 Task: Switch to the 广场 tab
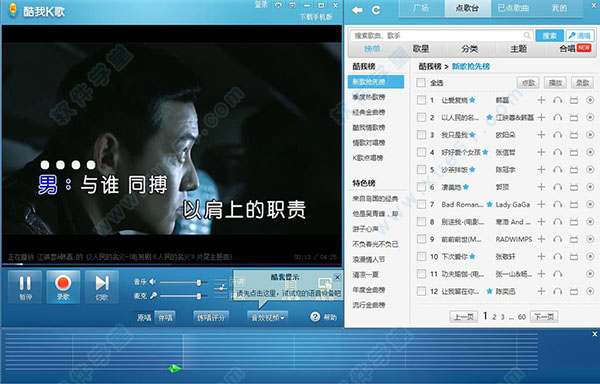421,8
